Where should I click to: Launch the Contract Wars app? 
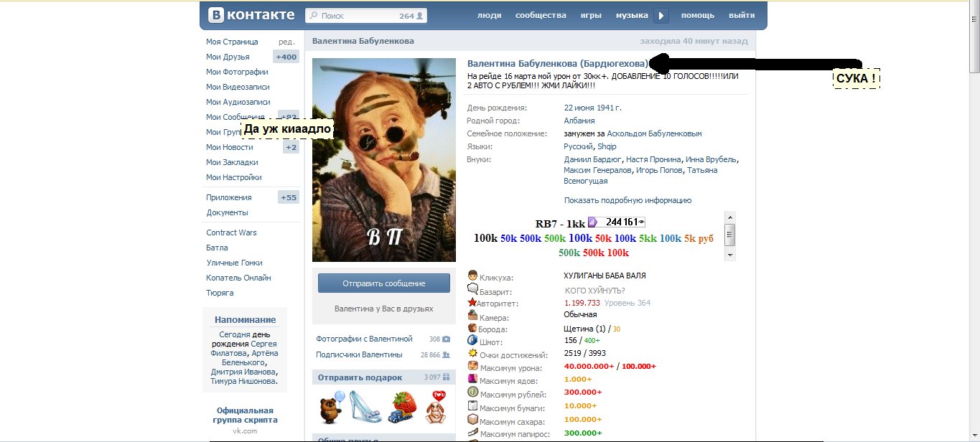(x=231, y=232)
